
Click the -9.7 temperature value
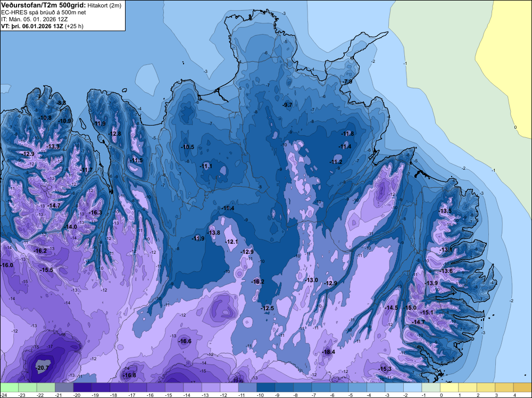(x=287, y=105)
